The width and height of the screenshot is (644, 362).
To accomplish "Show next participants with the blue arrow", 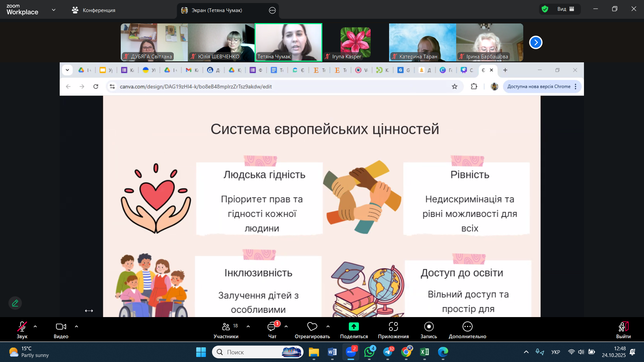I will 536,43.
